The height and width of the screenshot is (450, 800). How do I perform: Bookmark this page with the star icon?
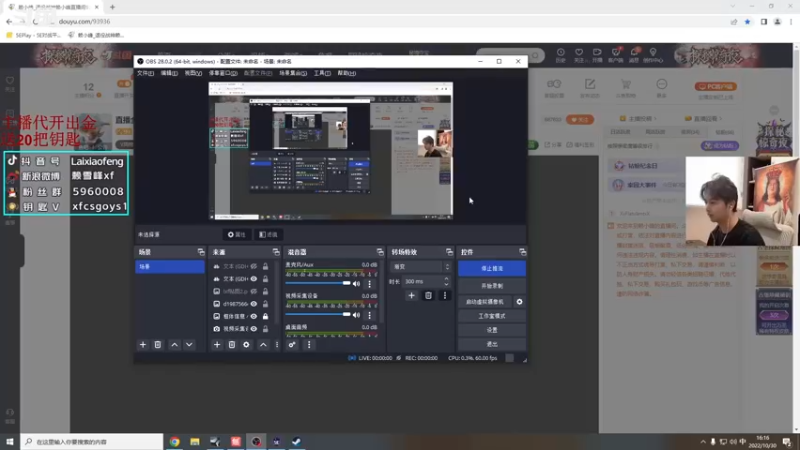747,21
